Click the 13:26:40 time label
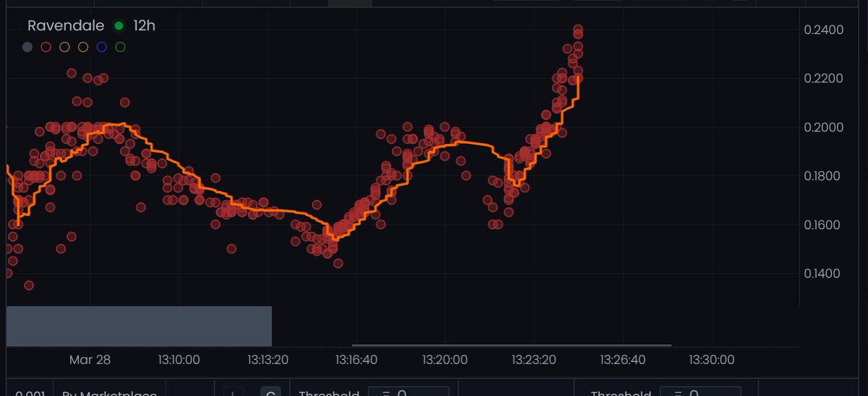 (622, 359)
